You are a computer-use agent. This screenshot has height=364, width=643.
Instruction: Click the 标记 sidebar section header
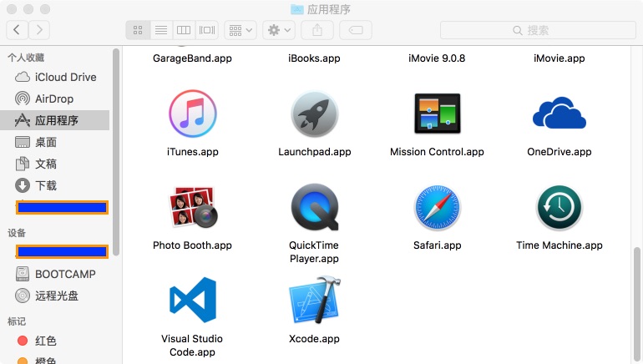17,321
